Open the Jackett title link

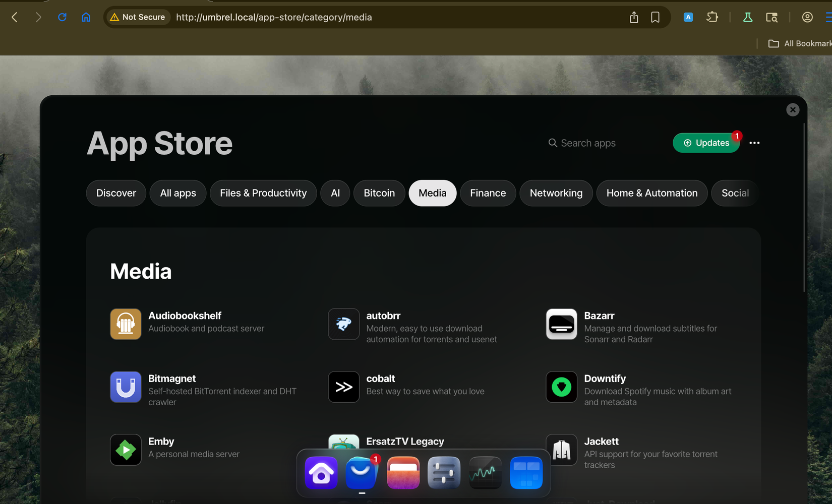point(601,442)
